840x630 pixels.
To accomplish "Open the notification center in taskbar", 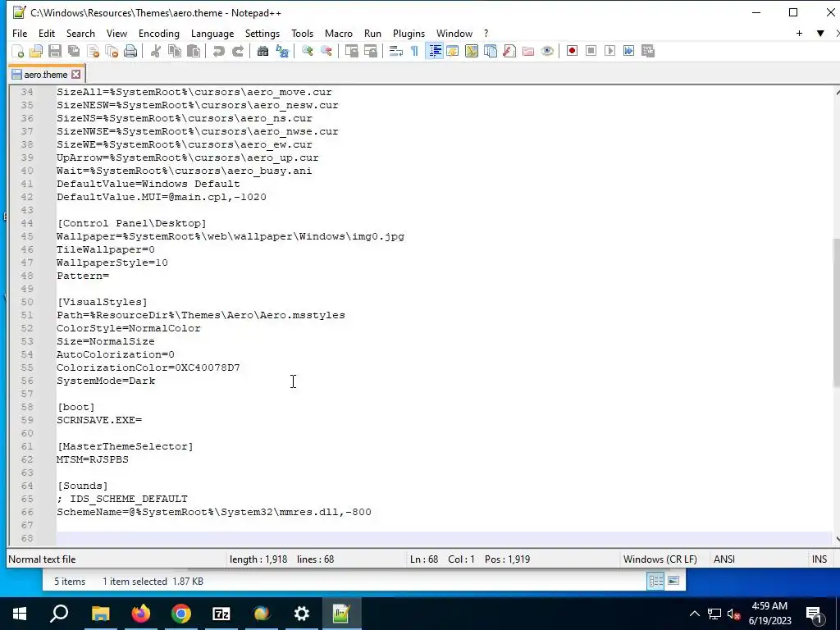I will click(813, 614).
